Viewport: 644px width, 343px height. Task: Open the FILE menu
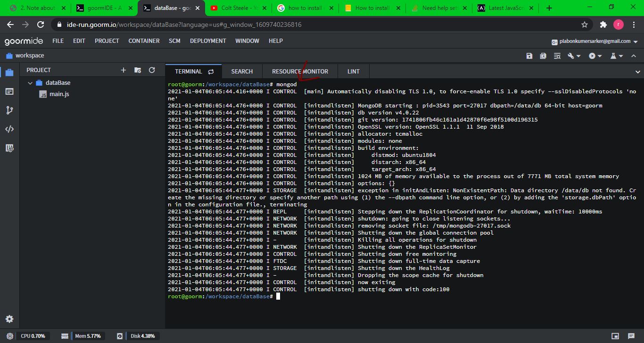pos(58,41)
